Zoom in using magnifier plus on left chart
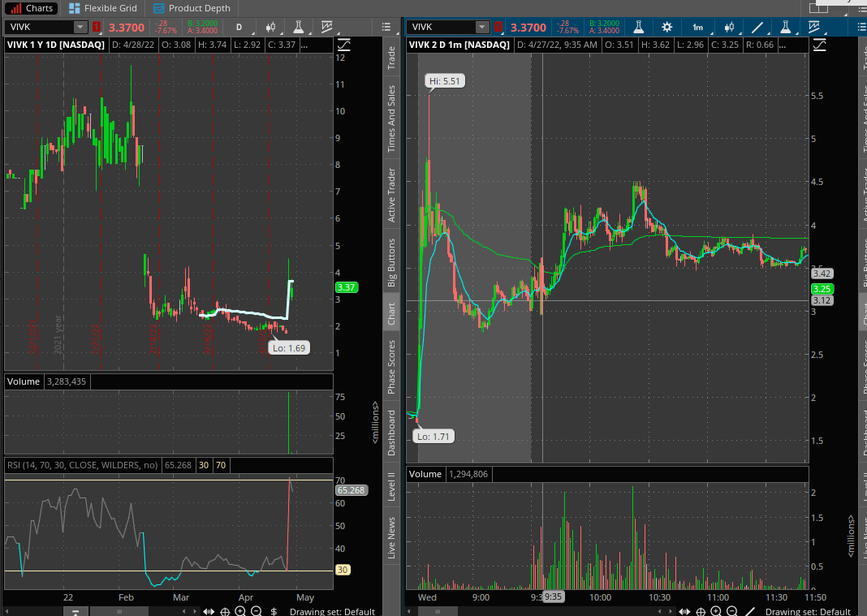Viewport: 867px width, 616px height. click(240, 611)
